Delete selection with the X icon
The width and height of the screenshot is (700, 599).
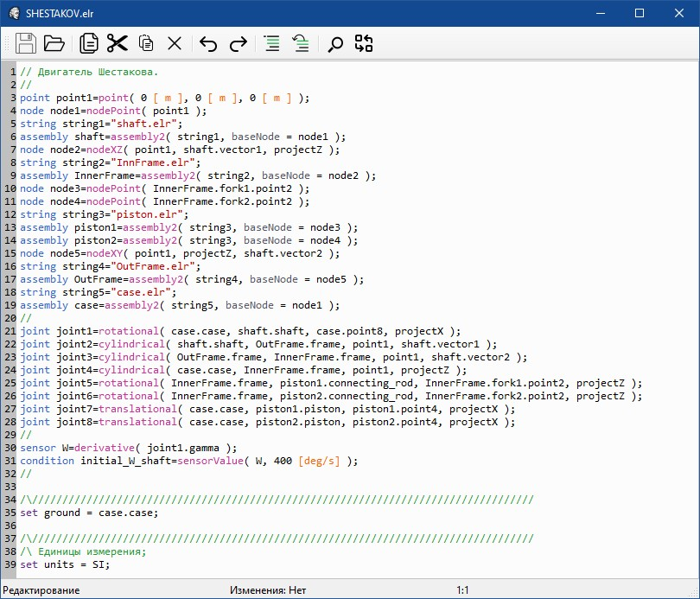point(175,43)
